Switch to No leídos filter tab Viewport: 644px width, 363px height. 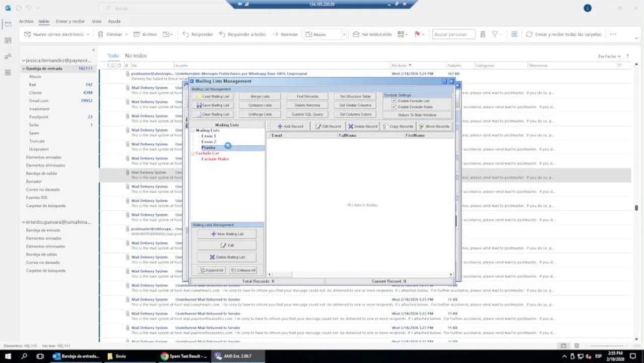pos(136,55)
